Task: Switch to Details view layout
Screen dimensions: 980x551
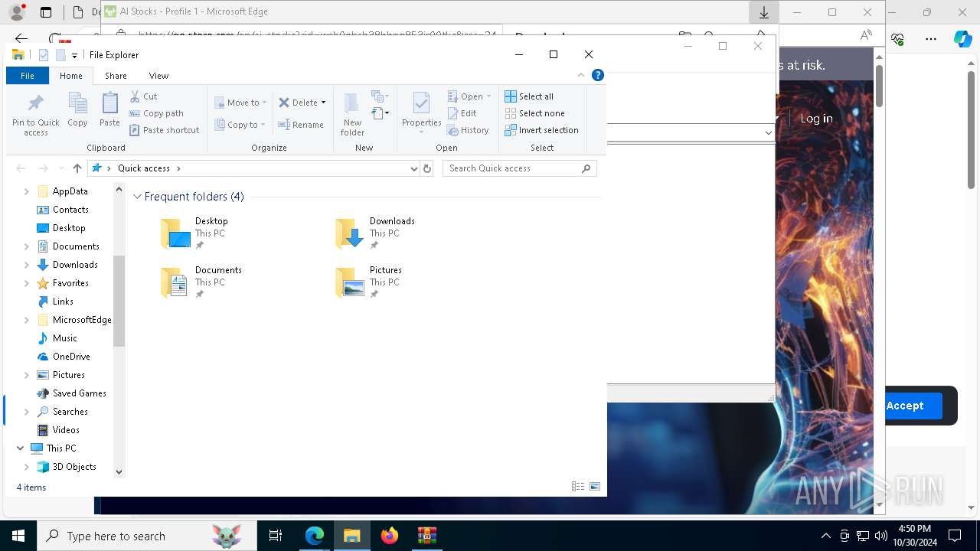Action: (x=578, y=487)
